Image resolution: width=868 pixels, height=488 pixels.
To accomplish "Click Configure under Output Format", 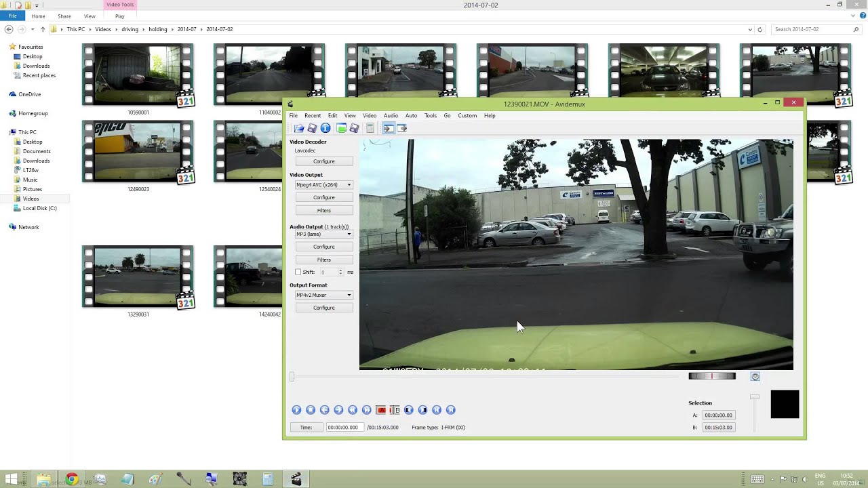I will [x=324, y=308].
